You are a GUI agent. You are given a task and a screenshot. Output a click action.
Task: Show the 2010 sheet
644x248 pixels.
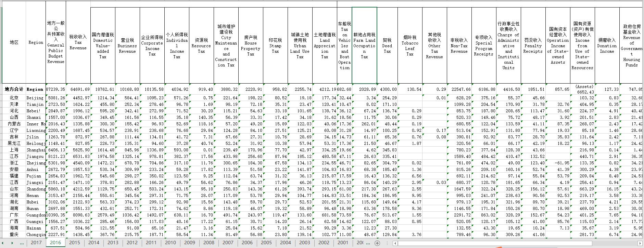click(x=170, y=243)
